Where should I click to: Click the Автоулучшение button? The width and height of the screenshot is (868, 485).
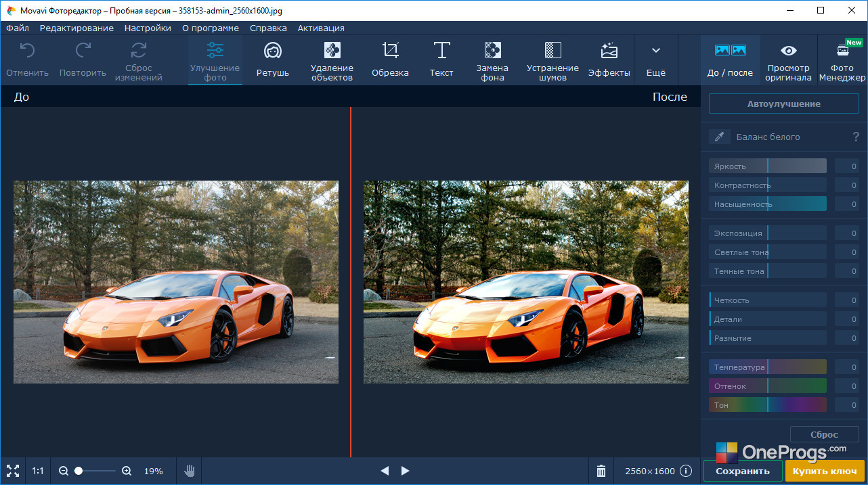point(784,103)
